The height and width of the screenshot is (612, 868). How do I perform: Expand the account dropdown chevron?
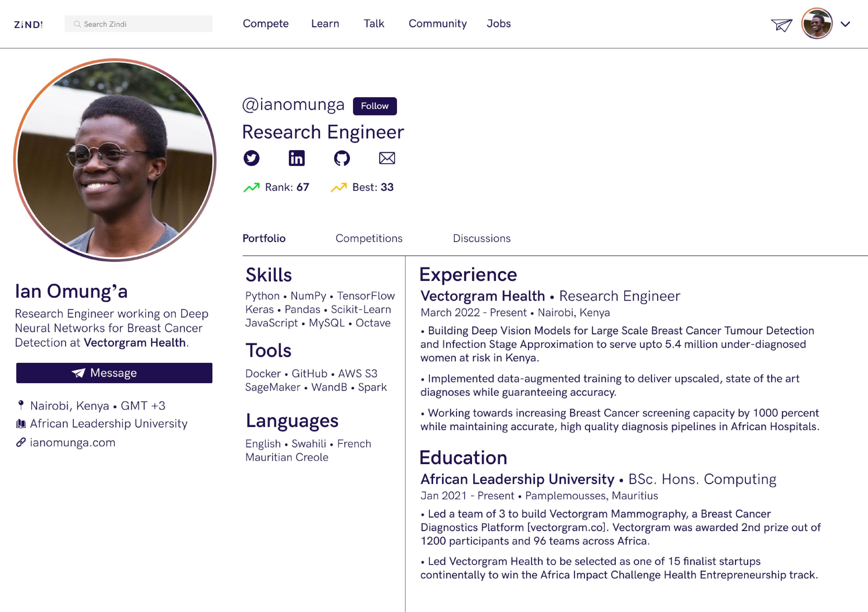pos(845,24)
